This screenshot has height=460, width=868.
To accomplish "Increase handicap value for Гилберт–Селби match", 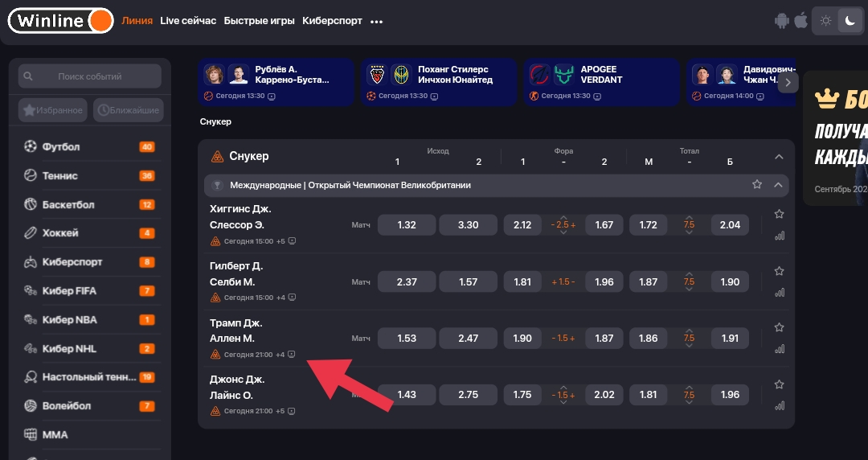I will (x=571, y=282).
